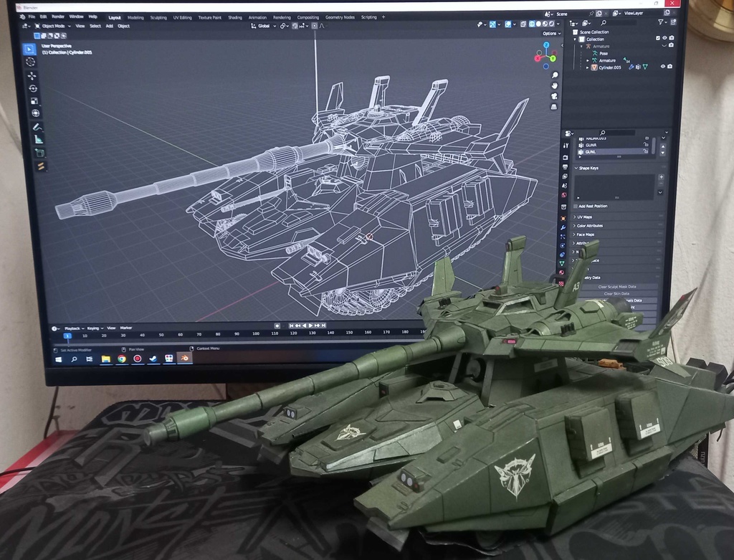
Task: Click the Cylinder.005 mesh icon in the Outliner
Action: 594,67
